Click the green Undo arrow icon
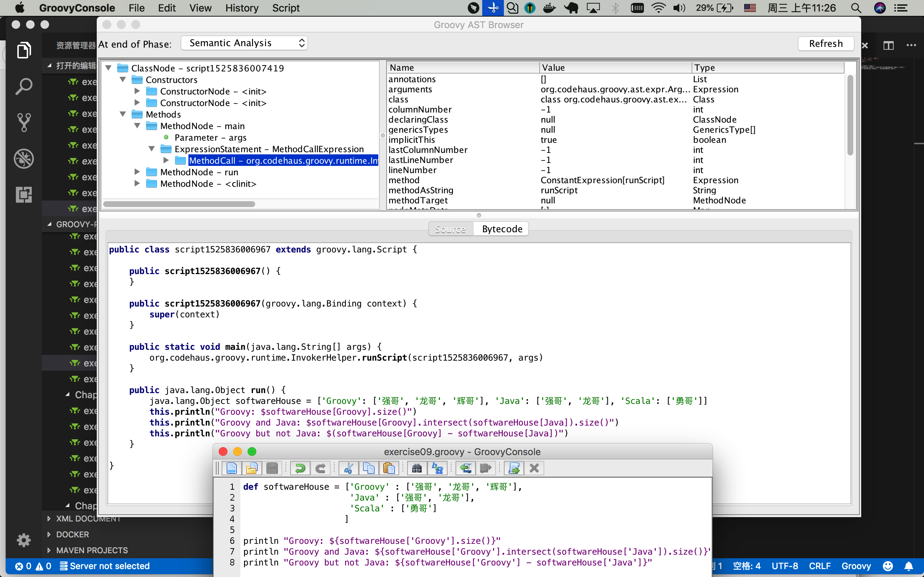The width and height of the screenshot is (924, 577). coord(300,468)
